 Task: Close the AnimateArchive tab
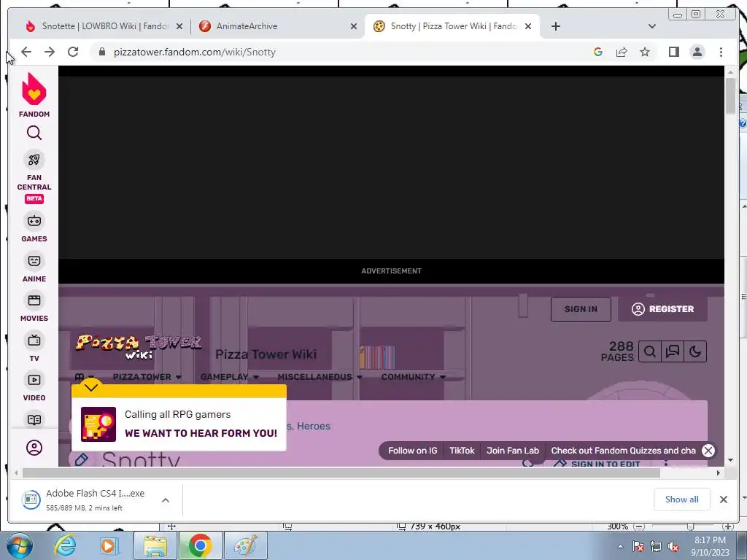click(x=354, y=26)
